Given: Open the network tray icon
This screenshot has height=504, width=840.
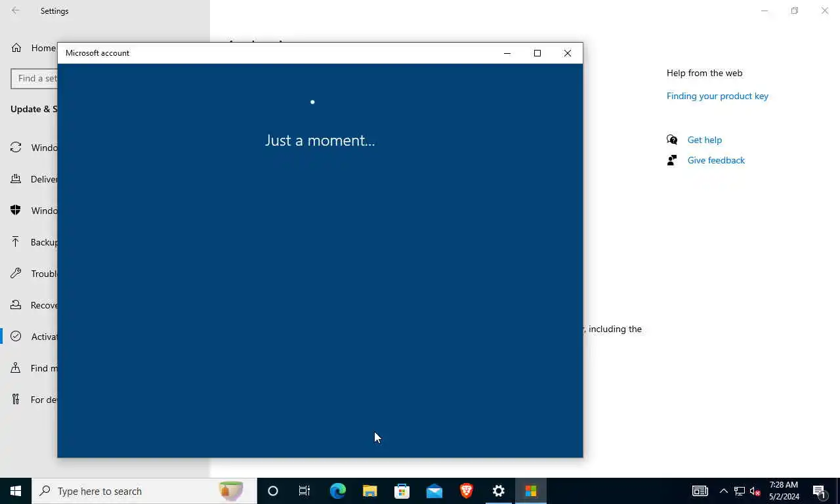Looking at the screenshot, I should (x=740, y=491).
